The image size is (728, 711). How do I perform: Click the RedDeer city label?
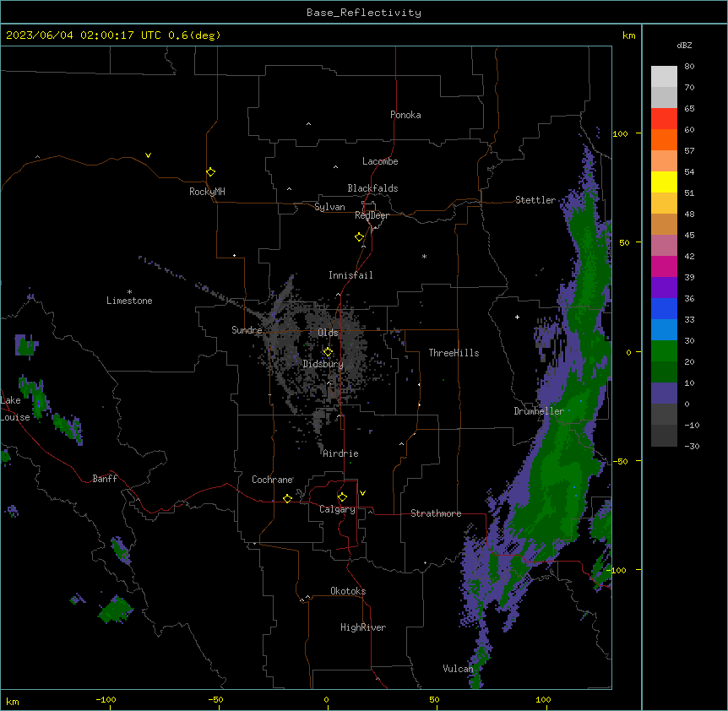(x=372, y=215)
